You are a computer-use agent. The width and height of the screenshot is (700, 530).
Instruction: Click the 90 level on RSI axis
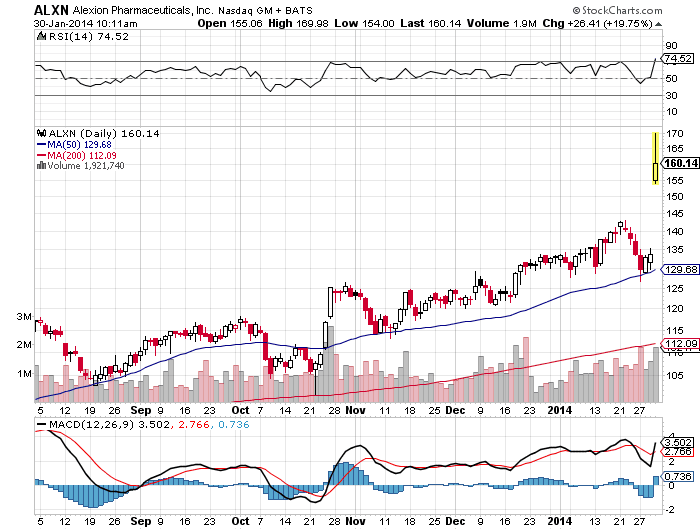click(671, 46)
